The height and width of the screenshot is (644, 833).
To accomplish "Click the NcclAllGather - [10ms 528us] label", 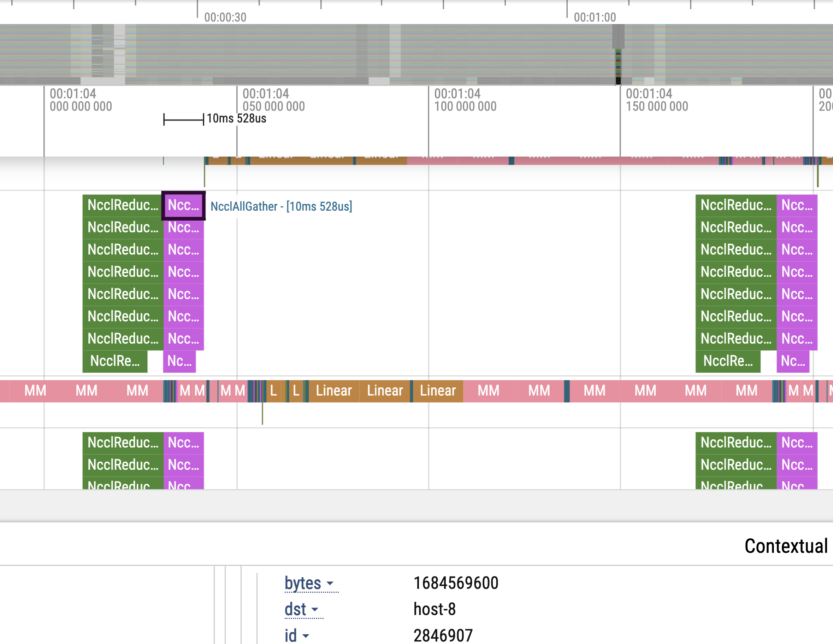I will tap(281, 206).
